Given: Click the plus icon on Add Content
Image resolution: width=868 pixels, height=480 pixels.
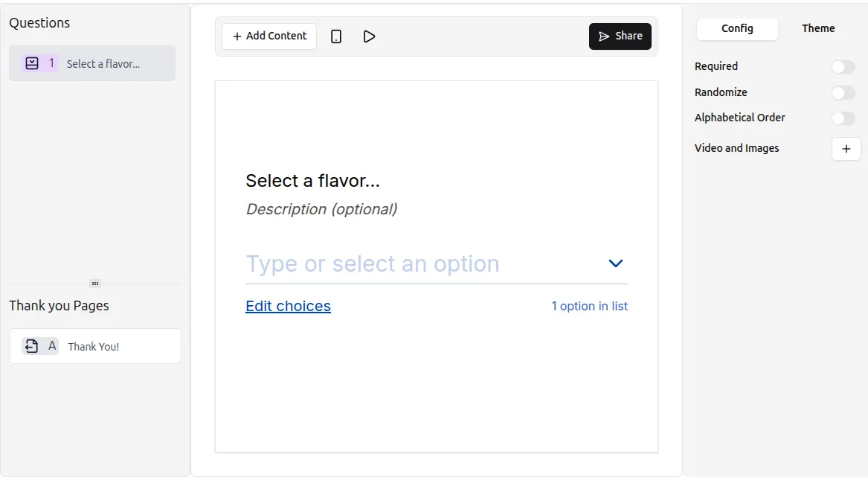Looking at the screenshot, I should coord(237,35).
